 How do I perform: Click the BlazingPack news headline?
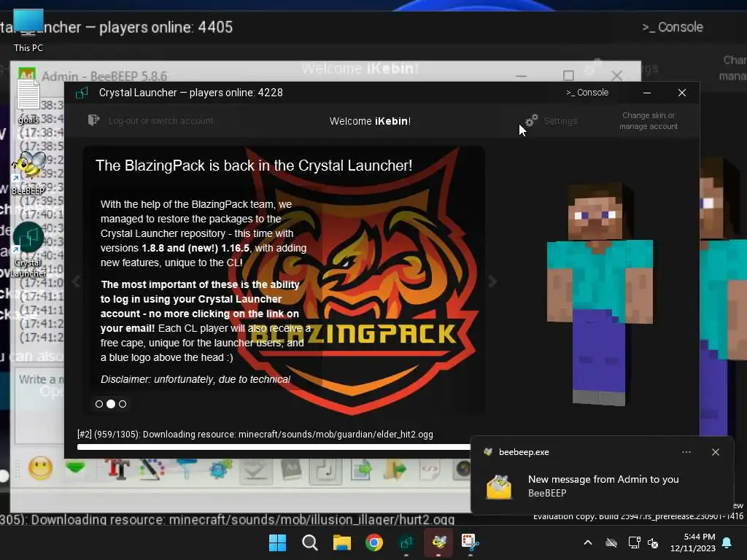254,166
